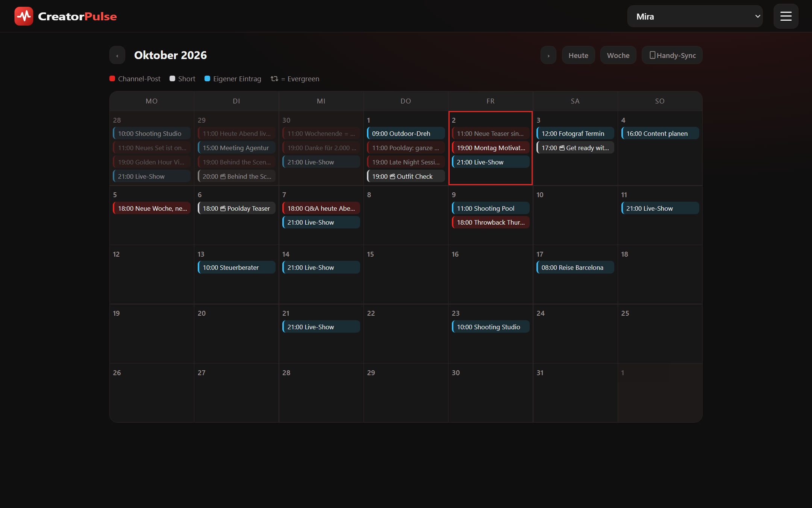
Task: Open 11:00 Heute Abend liv... post
Action: (x=236, y=134)
